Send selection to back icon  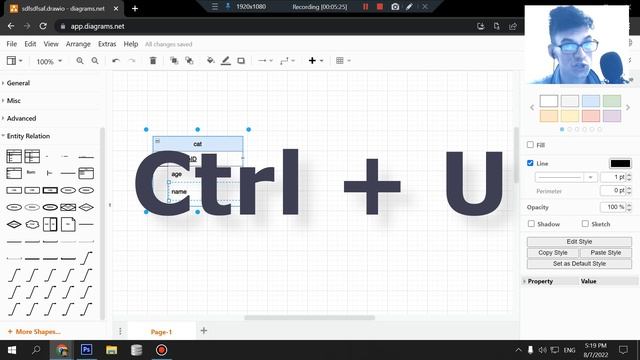pyautogui.click(x=189, y=61)
